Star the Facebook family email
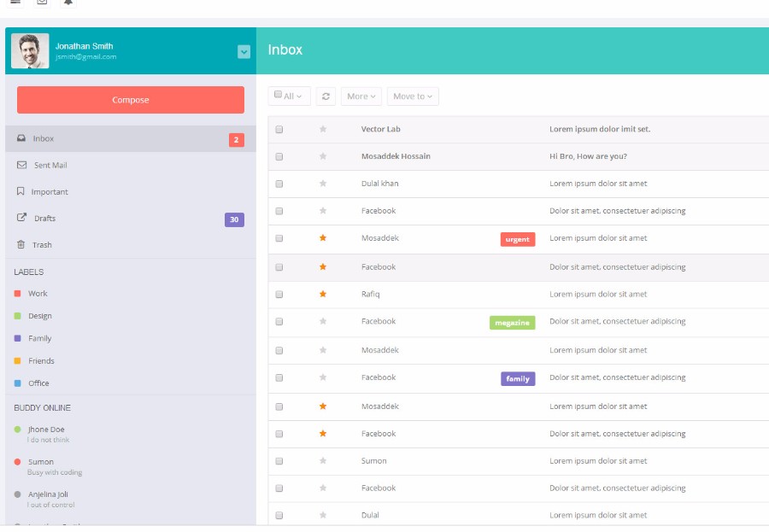 (x=323, y=377)
